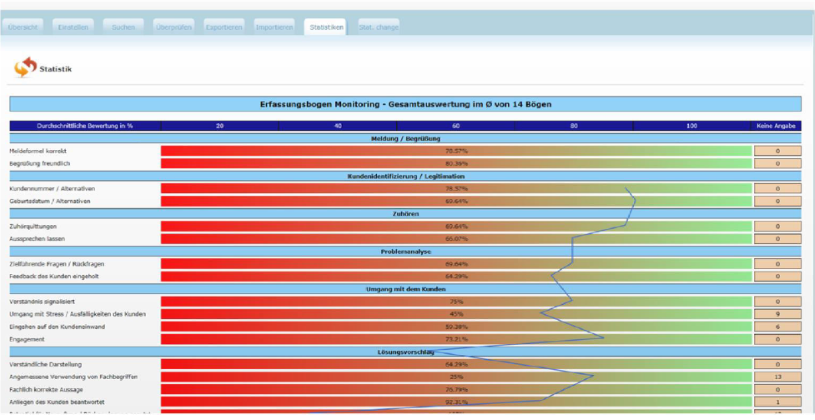Select the Meldung / Begrüßung section header
Screen dimensions: 815x420
point(405,138)
